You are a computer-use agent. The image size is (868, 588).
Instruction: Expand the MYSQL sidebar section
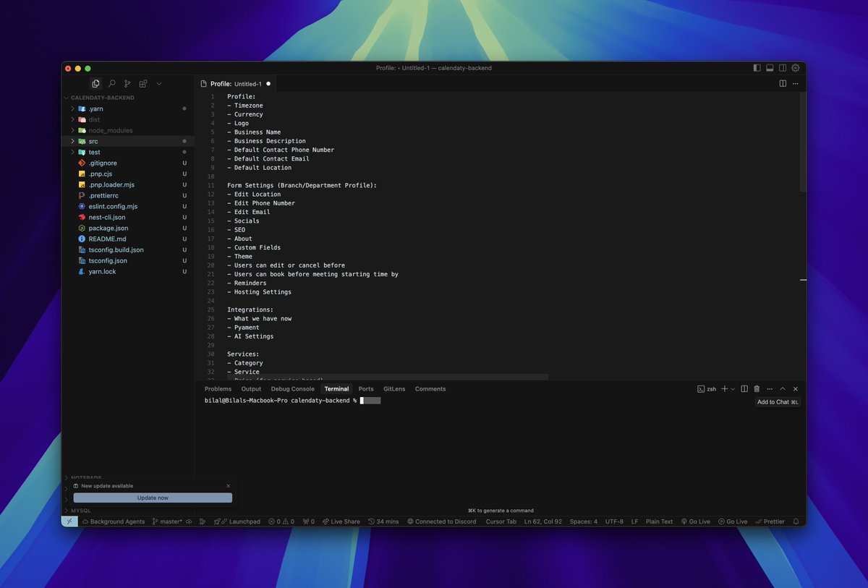pyautogui.click(x=80, y=511)
